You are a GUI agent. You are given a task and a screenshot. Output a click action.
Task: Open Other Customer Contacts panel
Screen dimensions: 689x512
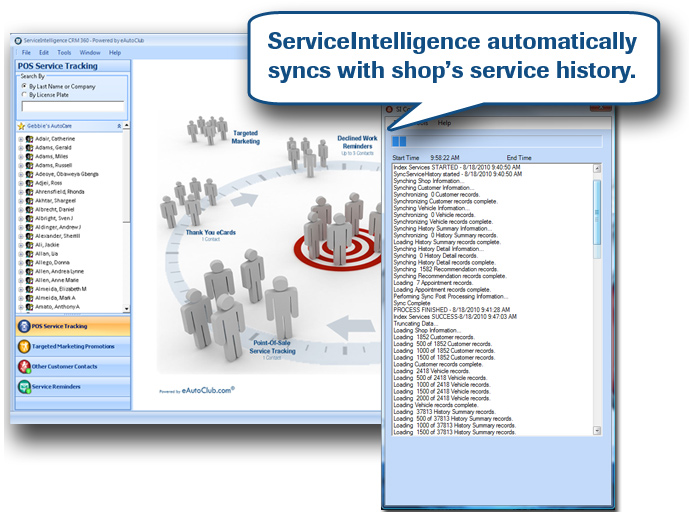pyautogui.click(x=73, y=367)
